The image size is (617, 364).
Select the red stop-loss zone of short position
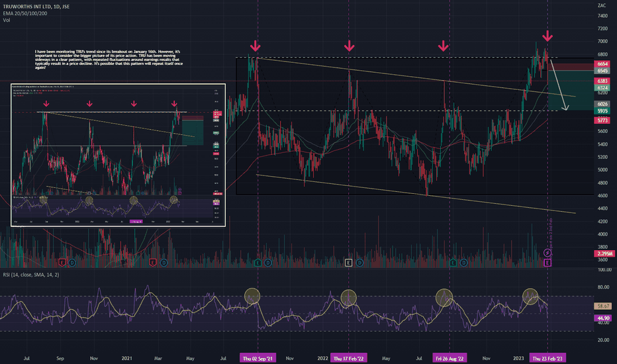pyautogui.click(x=571, y=68)
